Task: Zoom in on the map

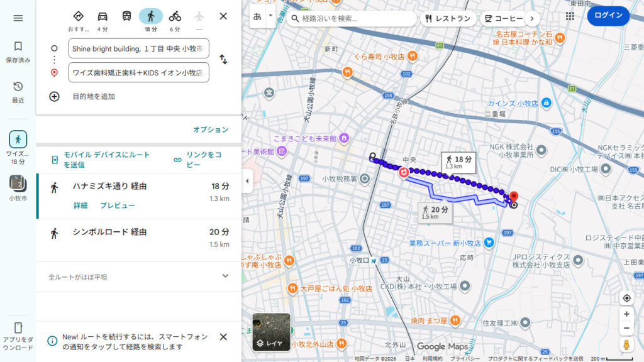Action: tap(626, 314)
